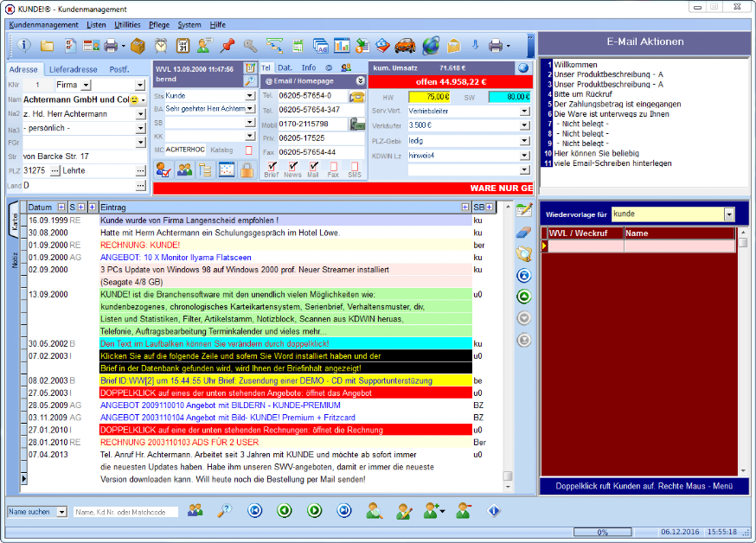Click the alarm clock toolbar icon
Screen dimensions: 756x543
[161, 46]
